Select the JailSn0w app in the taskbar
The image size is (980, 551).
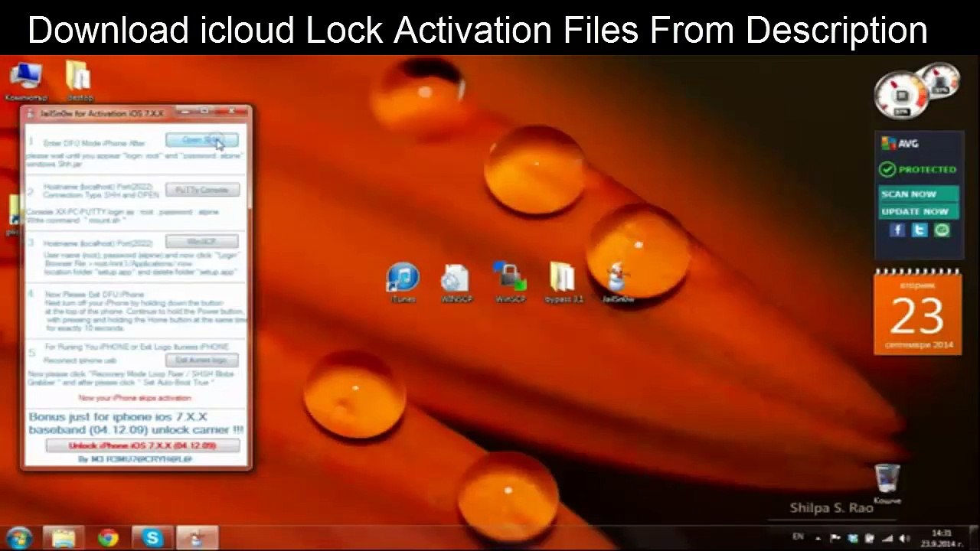coord(197,538)
